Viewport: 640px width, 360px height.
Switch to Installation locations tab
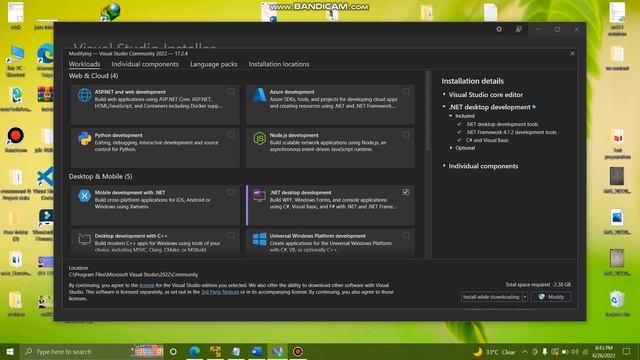point(279,64)
